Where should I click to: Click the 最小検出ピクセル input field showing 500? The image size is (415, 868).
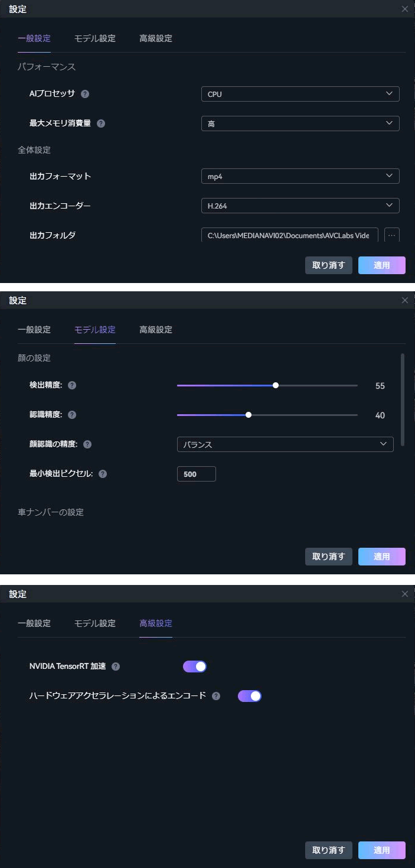(x=196, y=474)
